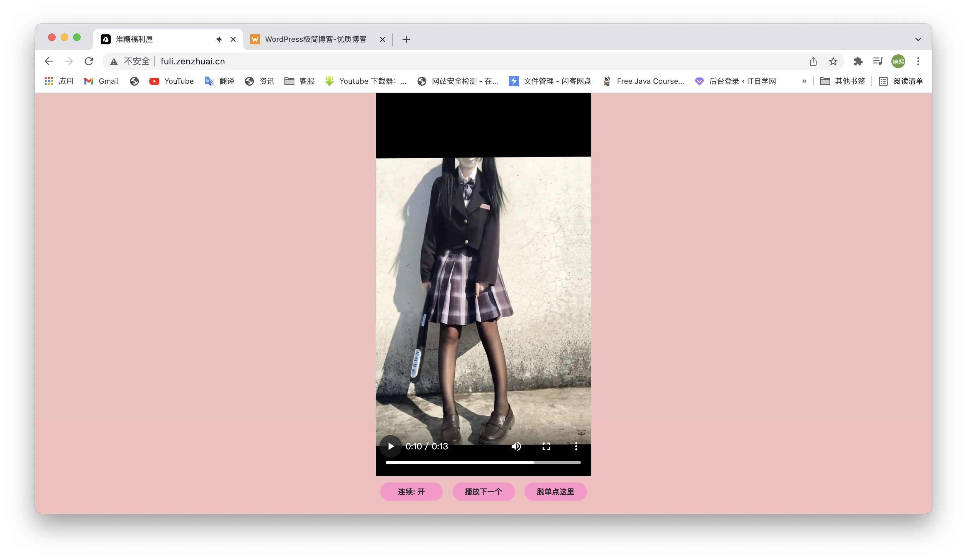The width and height of the screenshot is (967, 560).
Task: Bookmark this page with the star icon
Action: pyautogui.click(x=833, y=61)
